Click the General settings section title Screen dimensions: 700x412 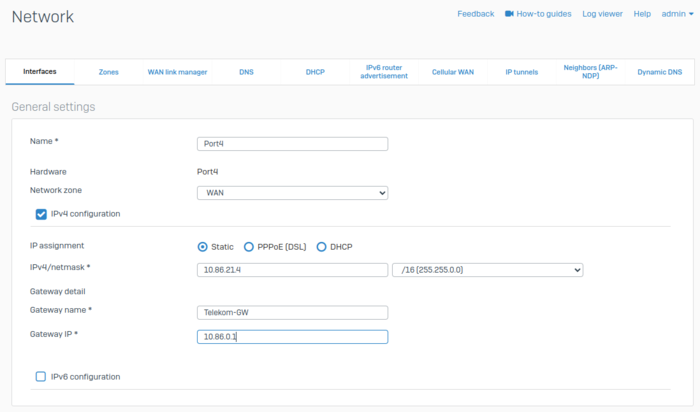pos(53,107)
